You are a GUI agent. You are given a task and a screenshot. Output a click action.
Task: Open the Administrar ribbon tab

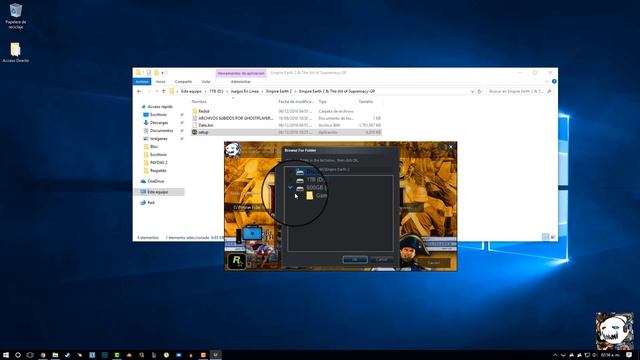[x=240, y=82]
